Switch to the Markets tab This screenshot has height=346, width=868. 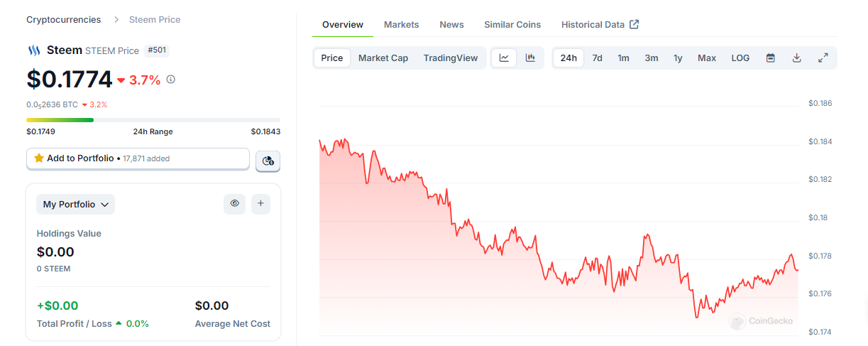click(402, 25)
